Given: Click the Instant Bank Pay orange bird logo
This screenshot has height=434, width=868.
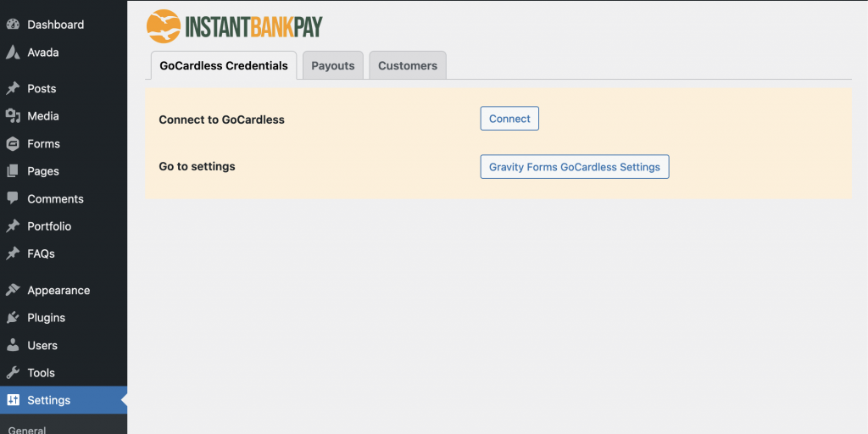Looking at the screenshot, I should (164, 26).
